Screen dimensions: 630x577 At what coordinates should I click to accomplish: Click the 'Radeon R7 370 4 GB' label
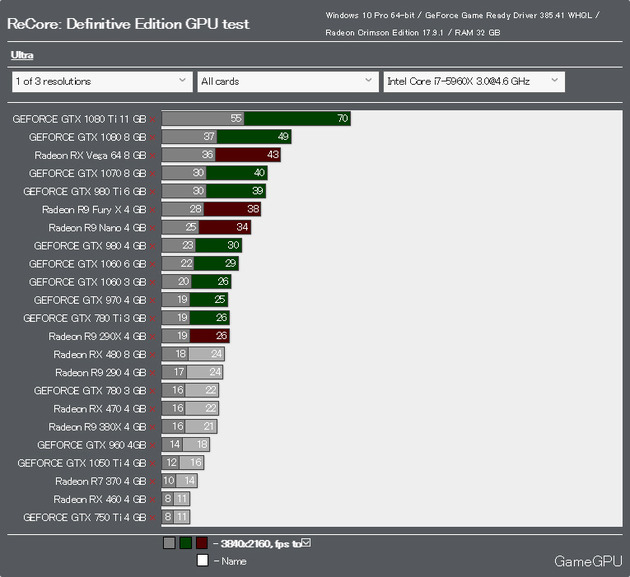(x=100, y=481)
